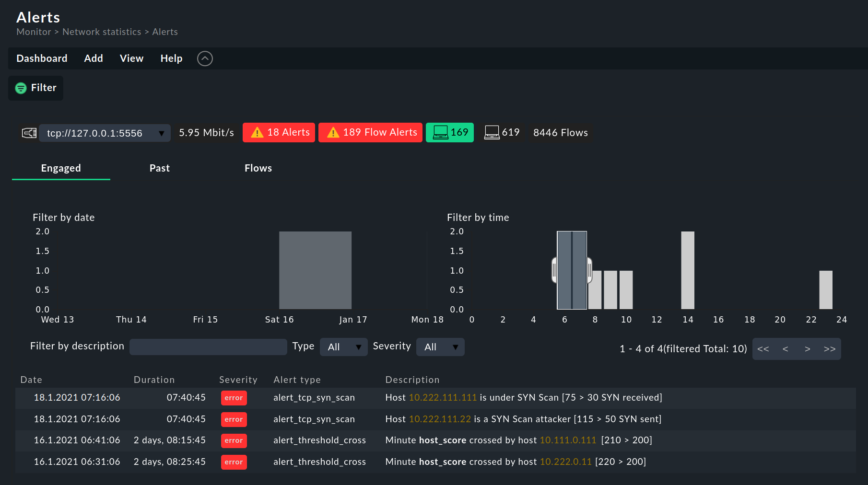Screen dimensions: 868x485
Task: Click the selected time range brush area
Action: (572, 270)
